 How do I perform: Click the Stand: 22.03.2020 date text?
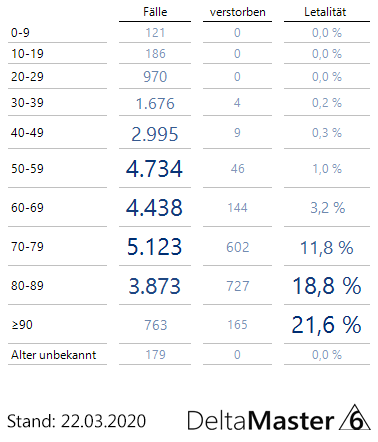click(76, 421)
